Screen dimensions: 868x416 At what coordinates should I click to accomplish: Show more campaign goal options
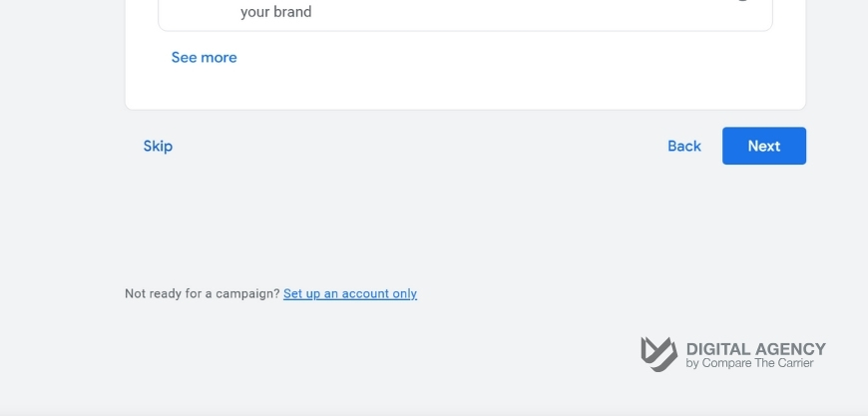click(x=204, y=58)
